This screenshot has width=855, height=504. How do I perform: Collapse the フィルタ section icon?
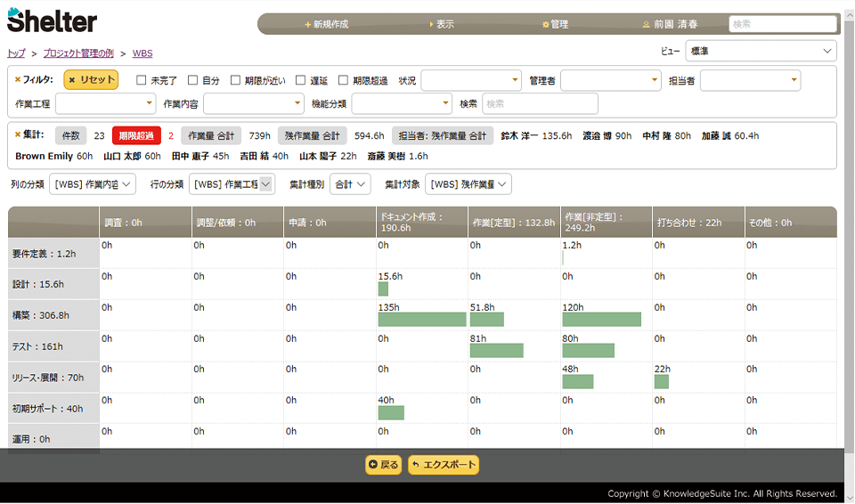coord(18,79)
